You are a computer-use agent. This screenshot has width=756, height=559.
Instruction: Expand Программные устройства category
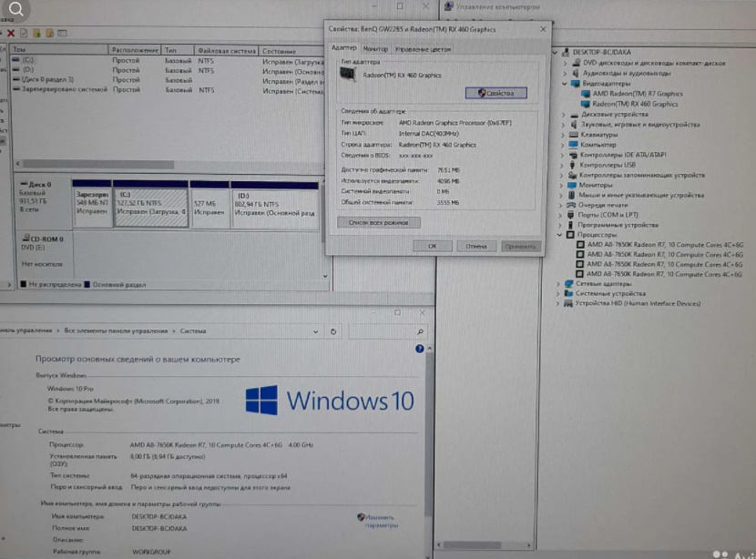pyautogui.click(x=560, y=225)
